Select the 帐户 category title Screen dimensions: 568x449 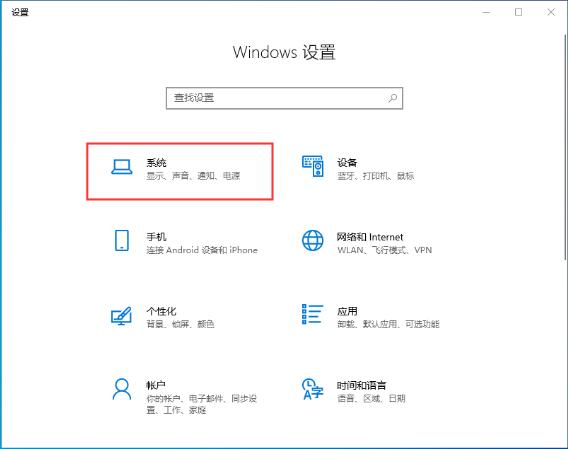[156, 385]
